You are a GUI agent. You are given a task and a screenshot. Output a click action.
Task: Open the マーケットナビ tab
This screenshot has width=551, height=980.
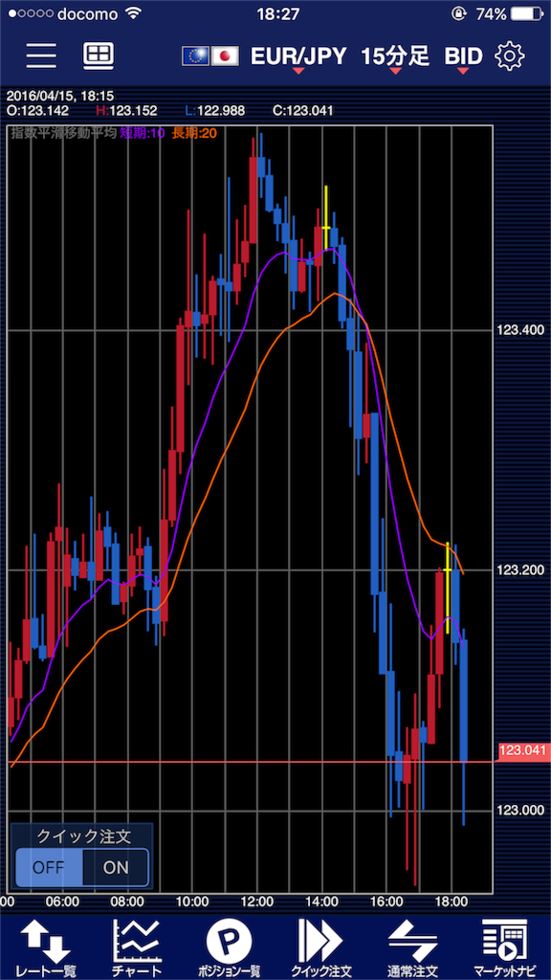pyautogui.click(x=505, y=948)
